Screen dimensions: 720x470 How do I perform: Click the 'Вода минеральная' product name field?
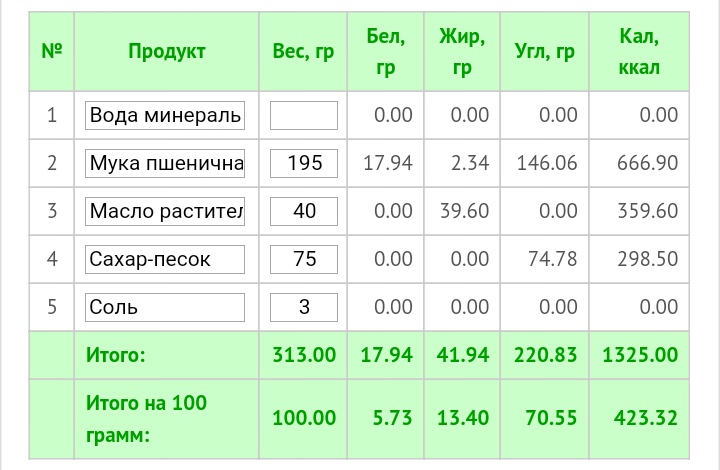point(165,115)
